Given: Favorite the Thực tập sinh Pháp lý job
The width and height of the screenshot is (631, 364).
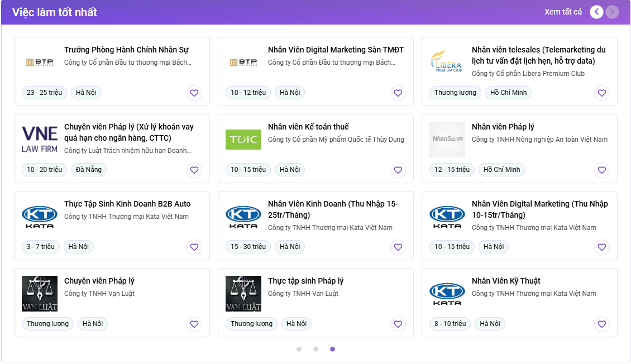Looking at the screenshot, I should 398,324.
